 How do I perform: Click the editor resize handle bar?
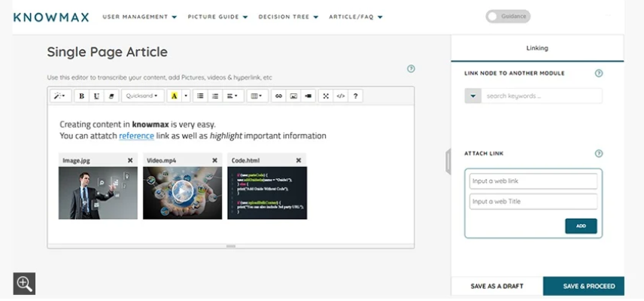[x=231, y=246]
